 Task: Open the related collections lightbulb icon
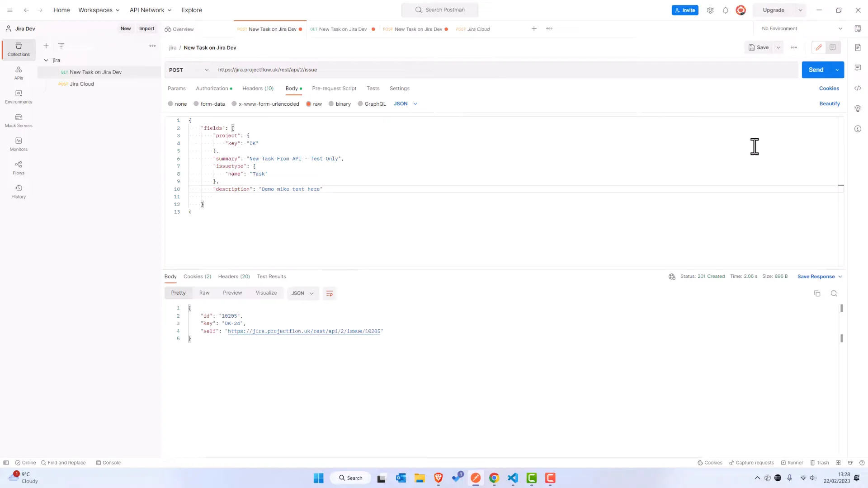[x=858, y=108]
